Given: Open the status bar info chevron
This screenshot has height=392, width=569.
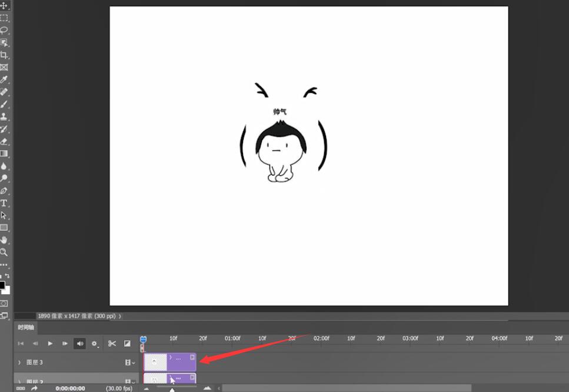Looking at the screenshot, I should (120, 316).
